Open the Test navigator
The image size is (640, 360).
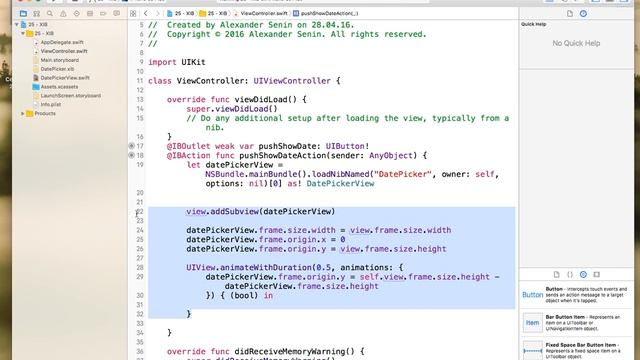76,13
